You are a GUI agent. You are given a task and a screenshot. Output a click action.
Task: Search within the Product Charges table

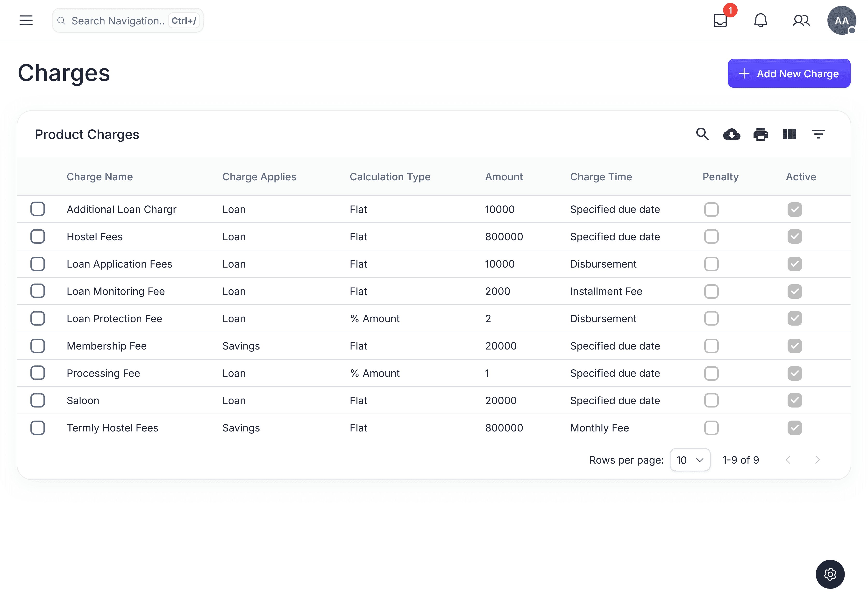click(702, 134)
